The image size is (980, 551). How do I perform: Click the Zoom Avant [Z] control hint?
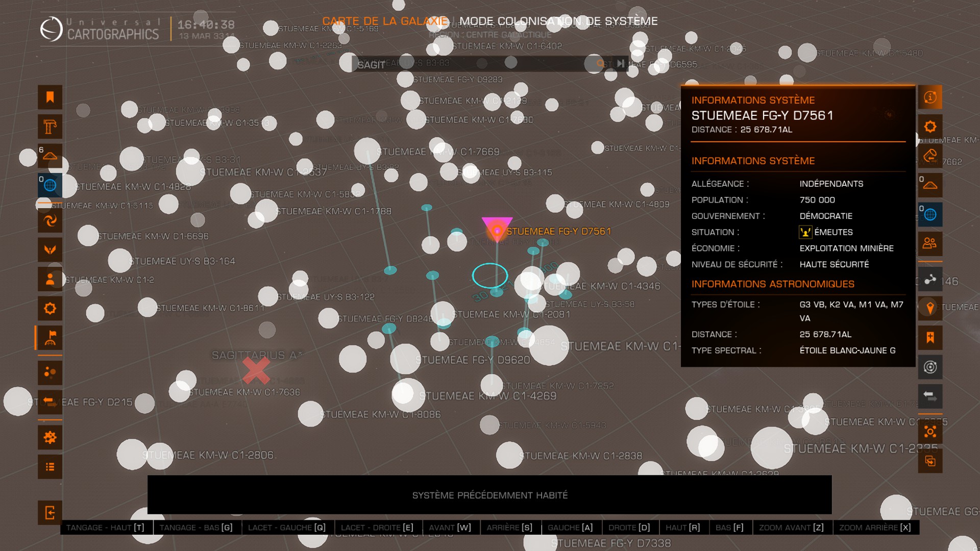(x=792, y=528)
